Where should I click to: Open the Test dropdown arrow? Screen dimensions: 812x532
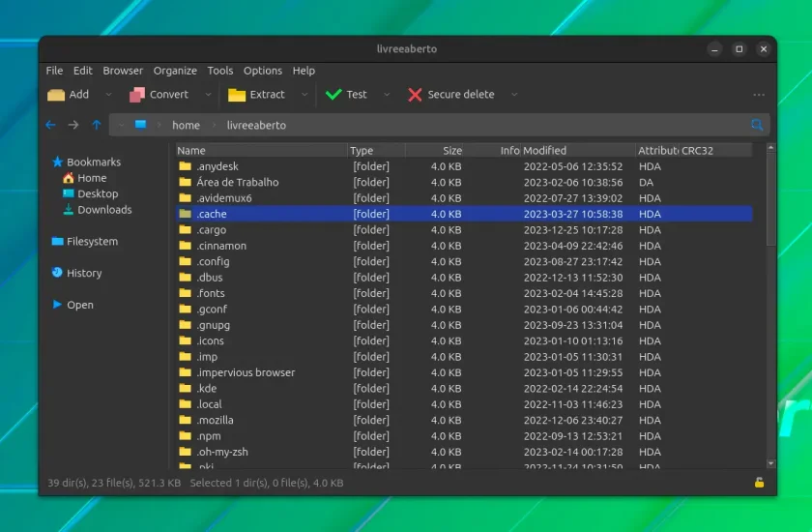[387, 95]
